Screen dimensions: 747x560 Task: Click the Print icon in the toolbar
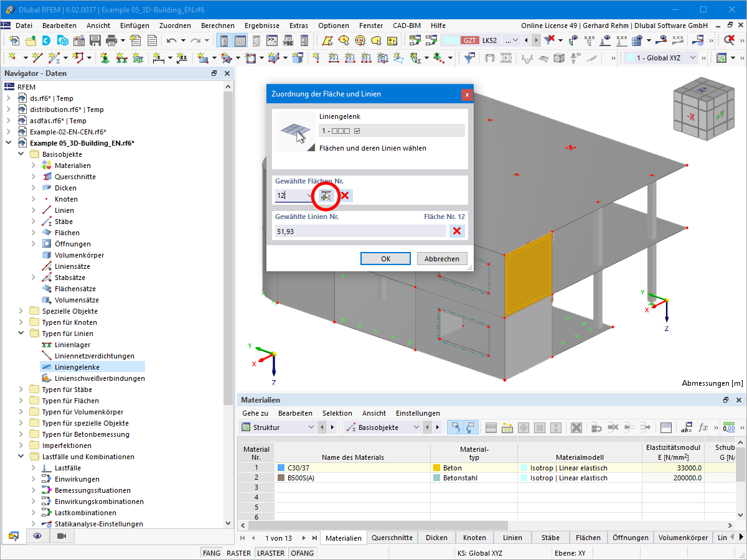click(x=112, y=40)
